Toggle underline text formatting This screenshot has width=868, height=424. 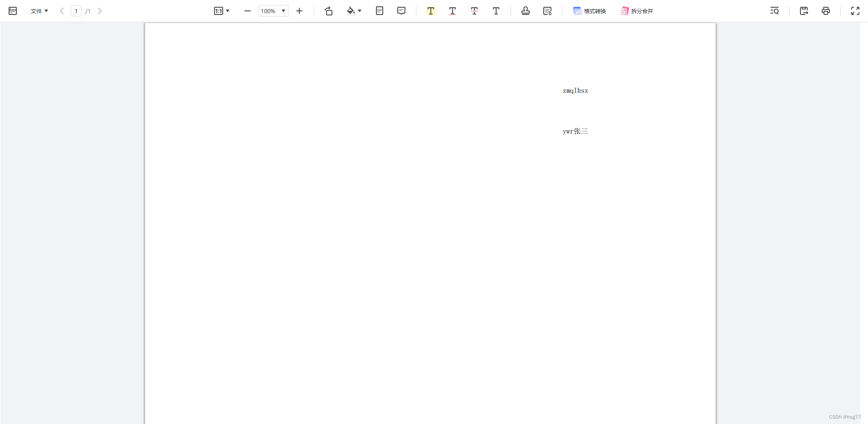click(x=452, y=10)
